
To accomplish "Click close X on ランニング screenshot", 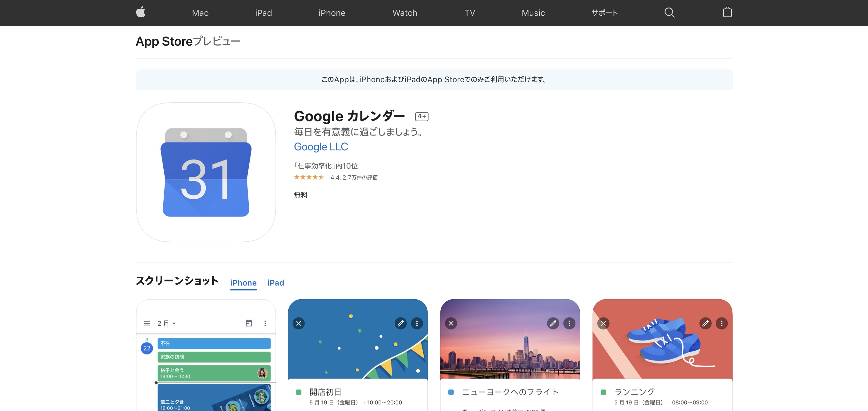I will coord(603,323).
